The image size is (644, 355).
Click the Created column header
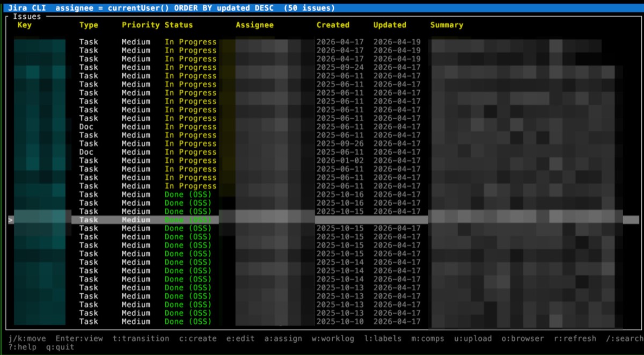333,25
